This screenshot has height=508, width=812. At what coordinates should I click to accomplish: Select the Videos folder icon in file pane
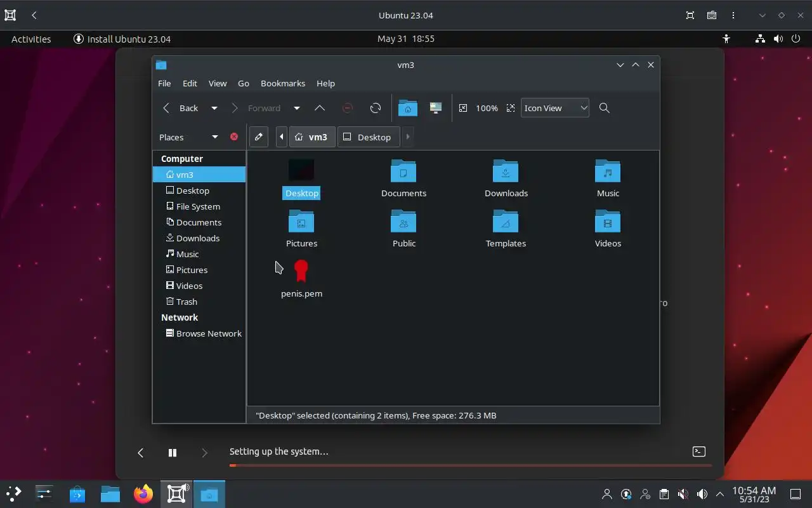[608, 220]
